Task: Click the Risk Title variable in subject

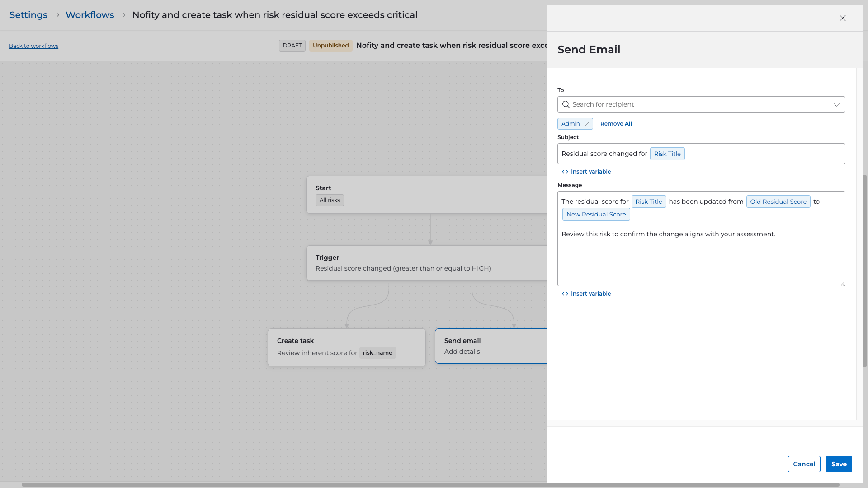Action: point(667,154)
